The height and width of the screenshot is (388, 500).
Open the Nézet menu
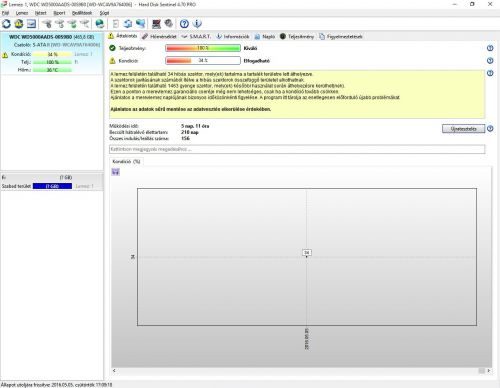pos(41,13)
